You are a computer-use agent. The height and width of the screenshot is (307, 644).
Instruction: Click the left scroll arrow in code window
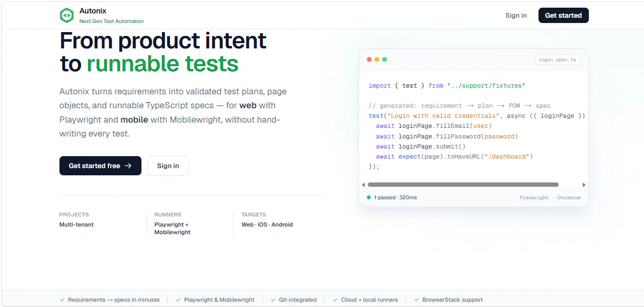click(x=363, y=184)
